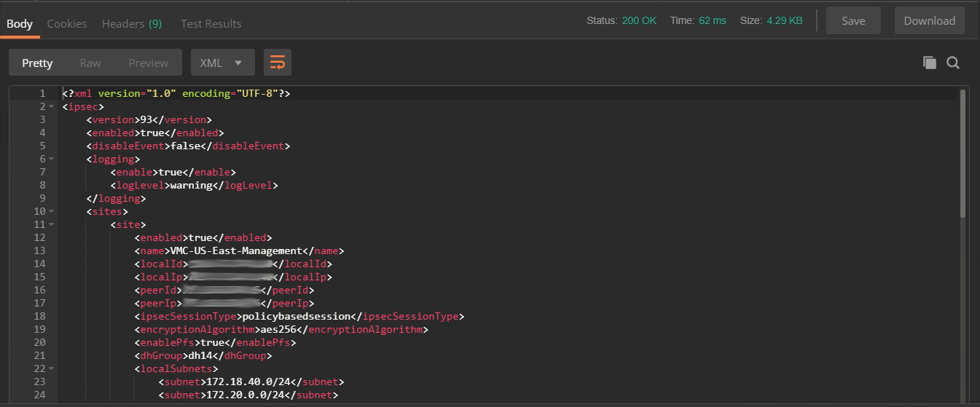Open the XML format dropdown

point(222,63)
